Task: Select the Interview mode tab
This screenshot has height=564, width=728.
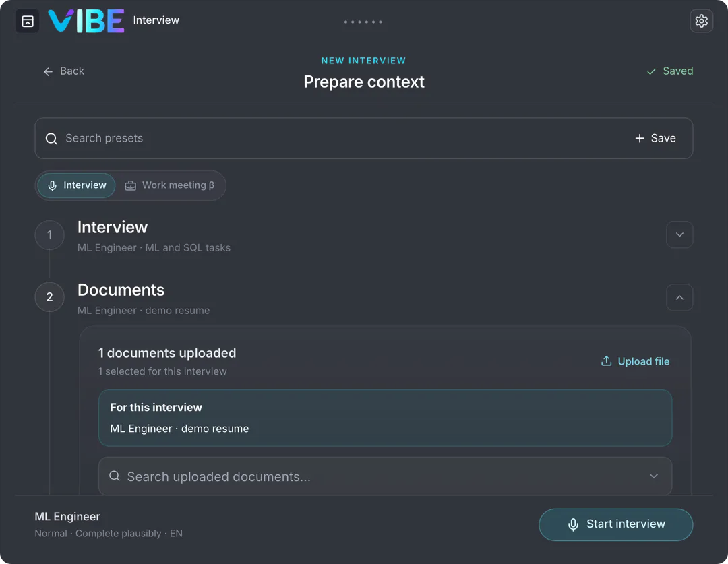Action: coord(77,185)
